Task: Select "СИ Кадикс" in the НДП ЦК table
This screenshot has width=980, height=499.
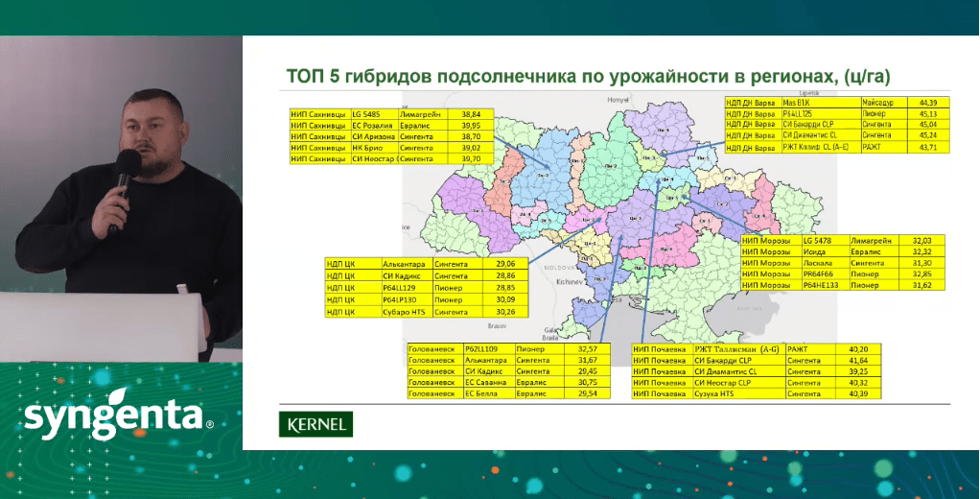Action: tap(407, 275)
